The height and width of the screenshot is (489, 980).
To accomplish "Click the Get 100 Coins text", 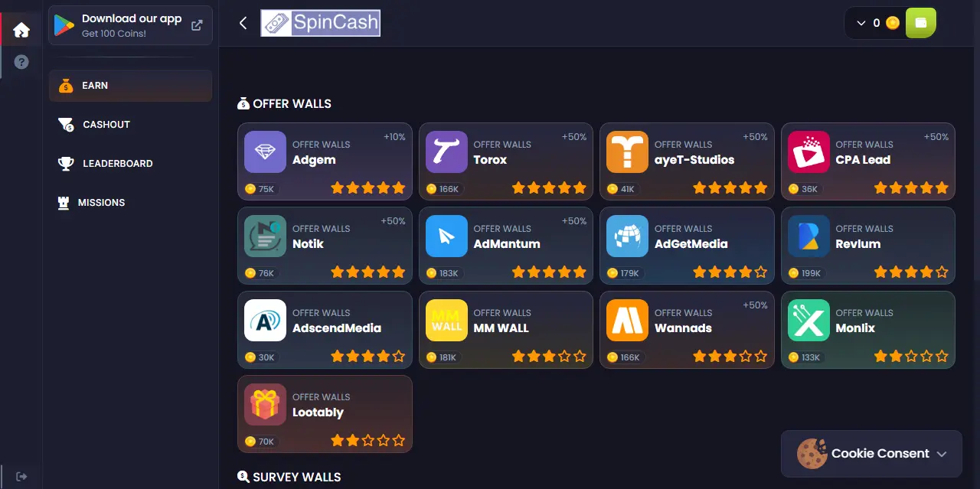I will point(113,34).
